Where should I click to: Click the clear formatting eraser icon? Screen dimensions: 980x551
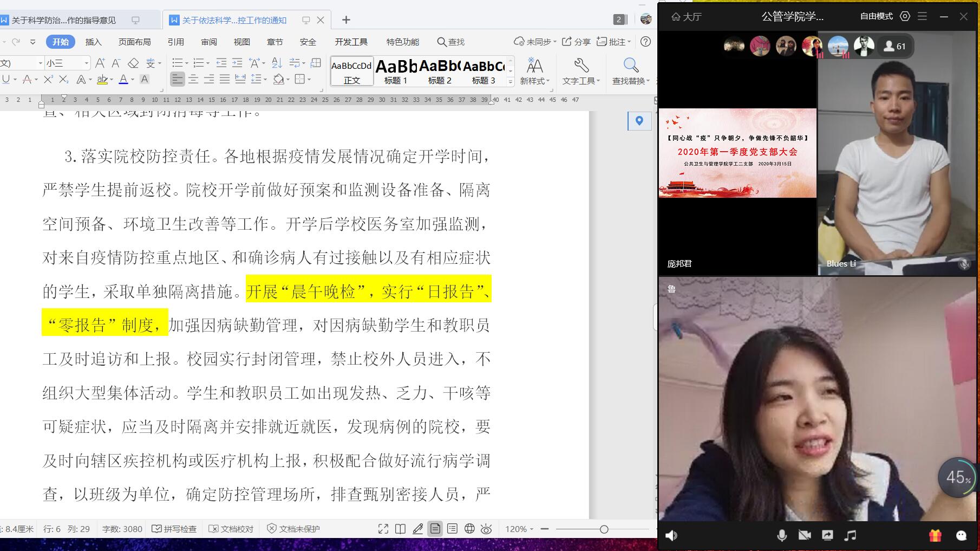(133, 63)
